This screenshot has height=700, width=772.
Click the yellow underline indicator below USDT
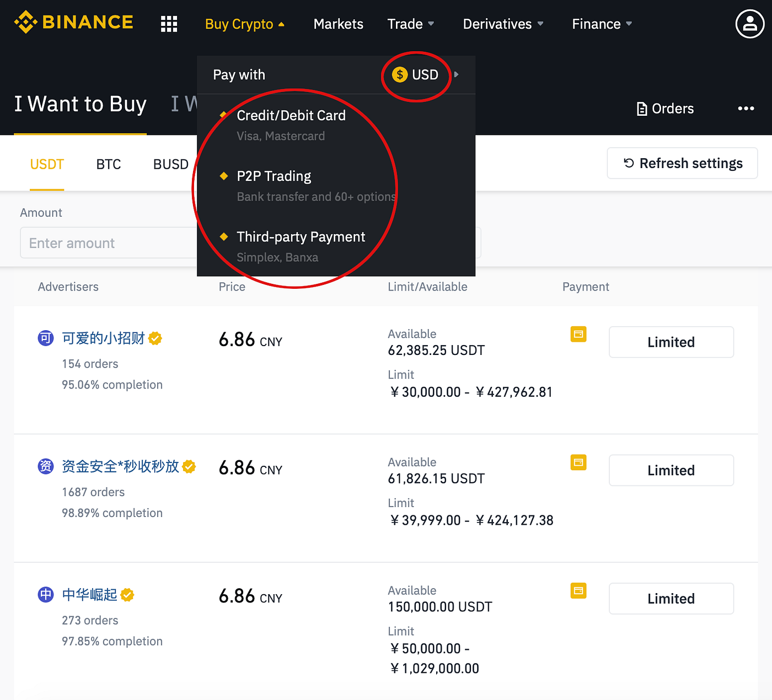point(47,191)
